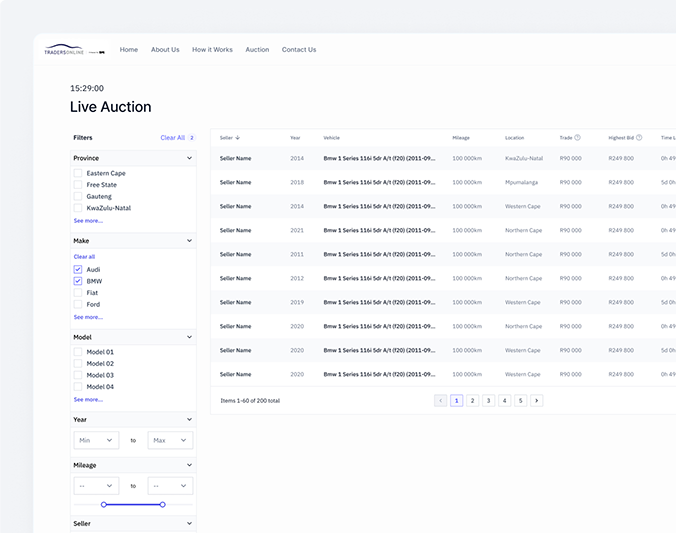
Task: Click the Trade column help icon
Action: click(578, 138)
